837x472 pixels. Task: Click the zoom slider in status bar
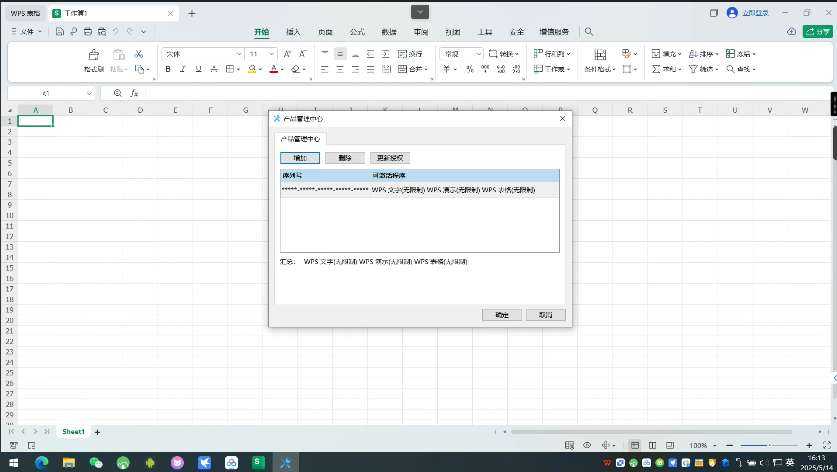768,445
